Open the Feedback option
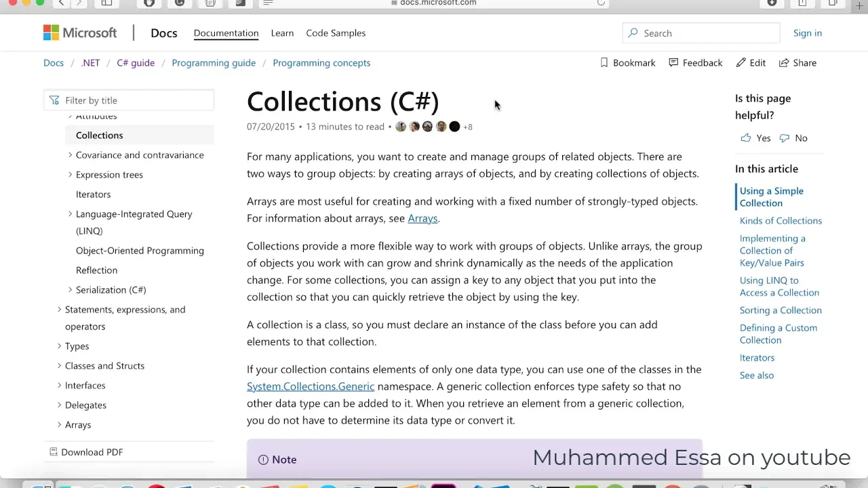Screen dimensions: 868x488 pyautogui.click(x=696, y=62)
